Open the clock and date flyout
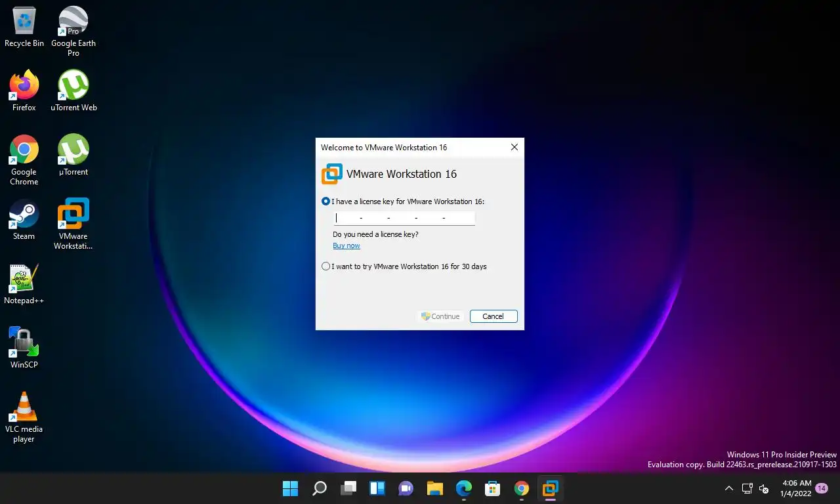Viewport: 840px width, 504px height. 795,488
